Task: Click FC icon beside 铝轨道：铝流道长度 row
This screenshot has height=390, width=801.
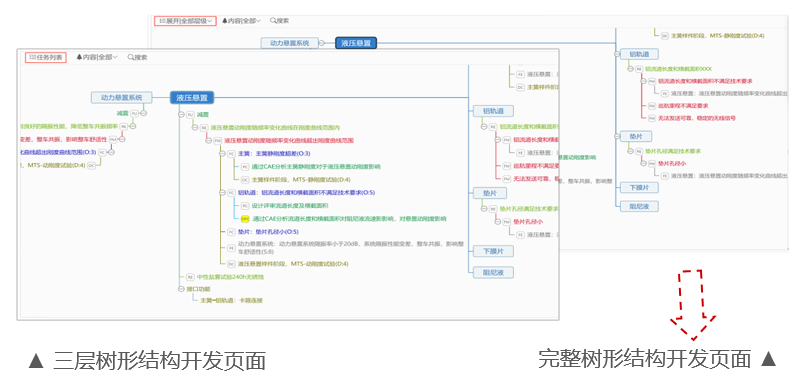Action: tap(231, 193)
